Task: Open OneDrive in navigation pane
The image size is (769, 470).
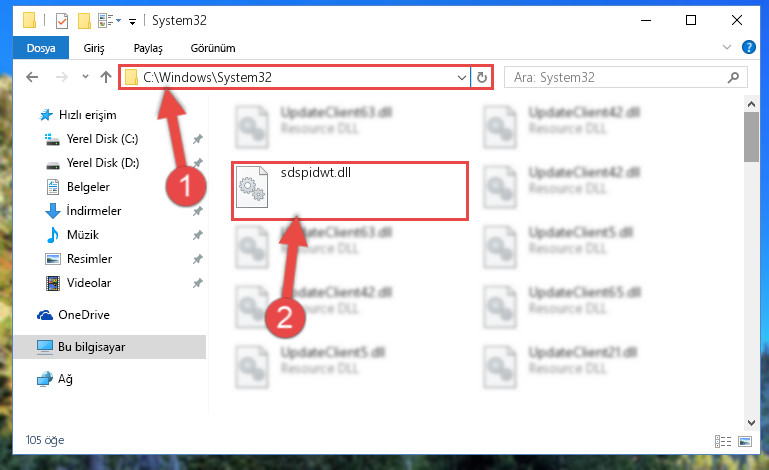Action: coord(84,315)
